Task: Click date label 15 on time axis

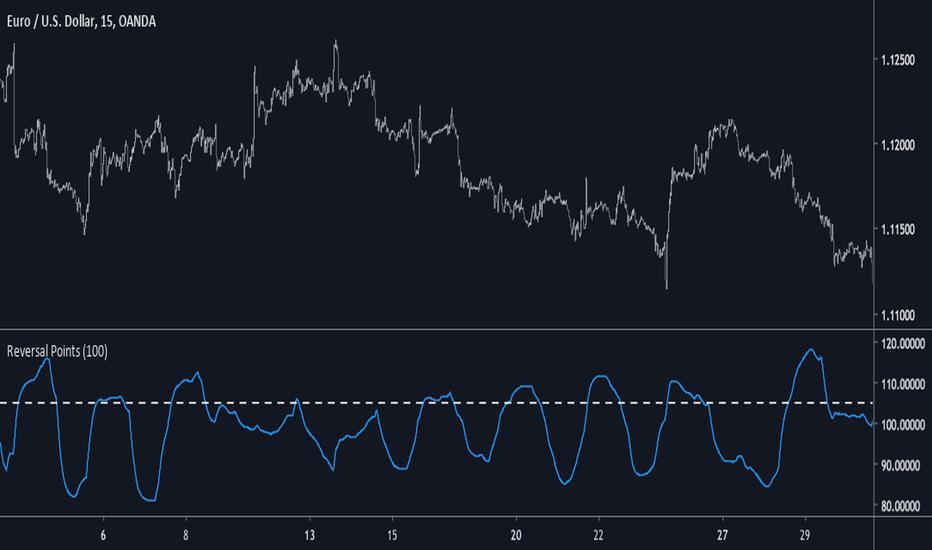Action: coord(392,535)
